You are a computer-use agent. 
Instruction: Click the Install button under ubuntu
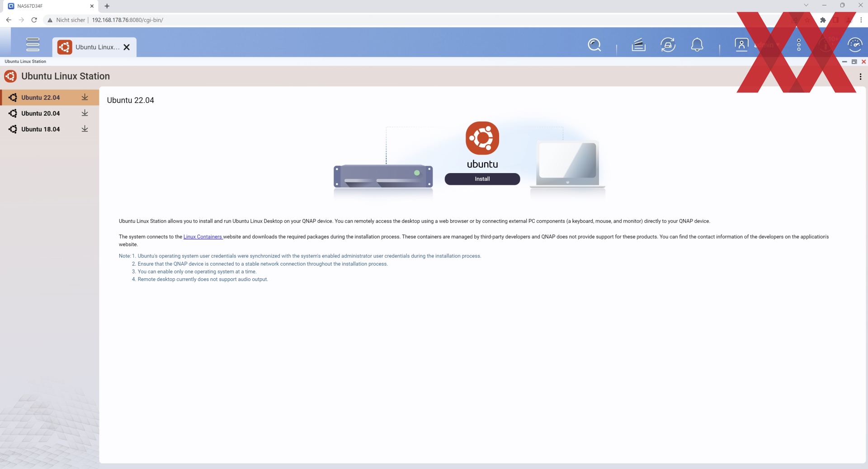pyautogui.click(x=482, y=179)
